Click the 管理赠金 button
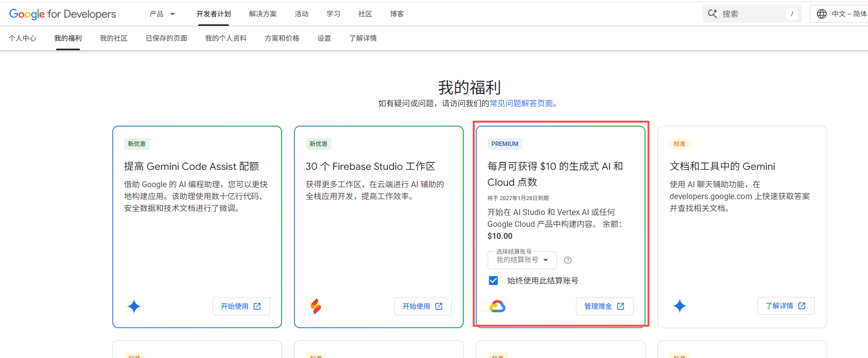Viewport: 868px width, 358px height. [605, 306]
